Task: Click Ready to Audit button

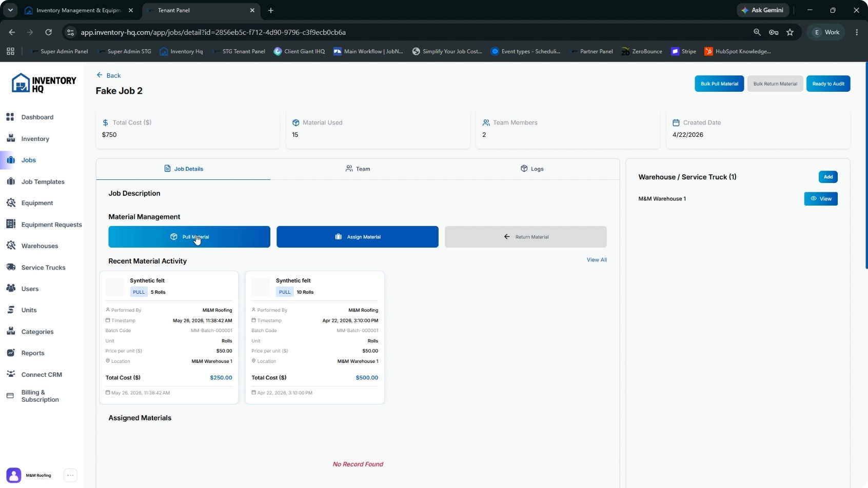Action: pyautogui.click(x=828, y=84)
